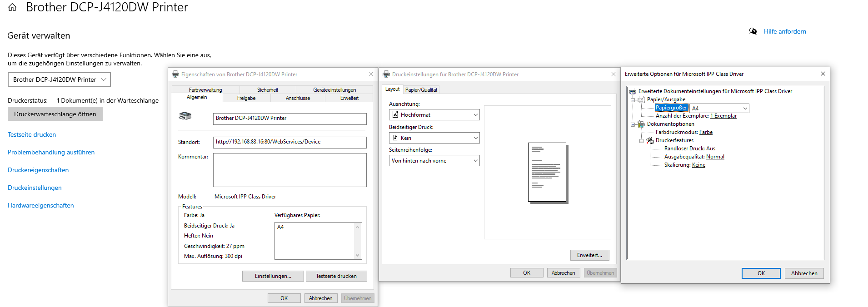
Task: Click the Papier/Ausgabe node icon
Action: click(x=641, y=99)
